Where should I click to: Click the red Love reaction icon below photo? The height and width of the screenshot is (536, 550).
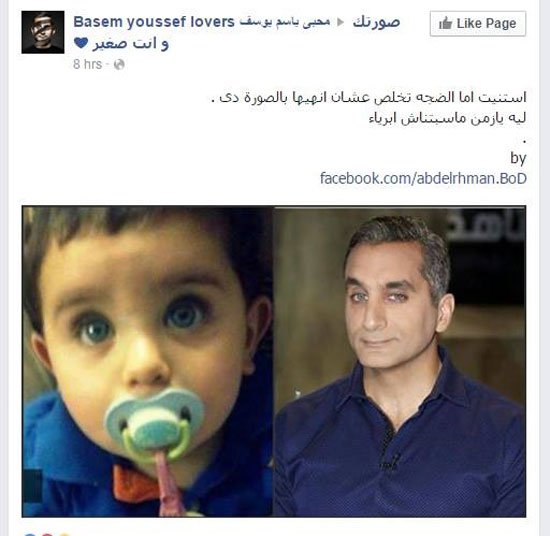(48, 534)
